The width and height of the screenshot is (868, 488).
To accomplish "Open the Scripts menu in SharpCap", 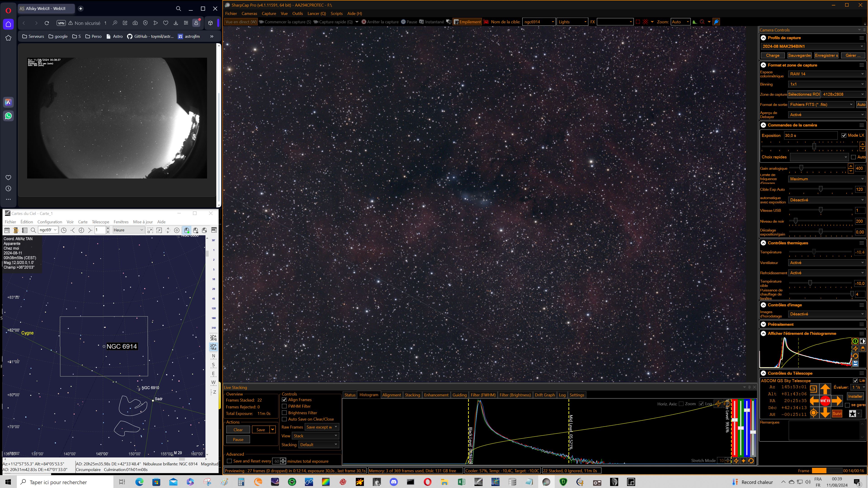I will pos(336,14).
